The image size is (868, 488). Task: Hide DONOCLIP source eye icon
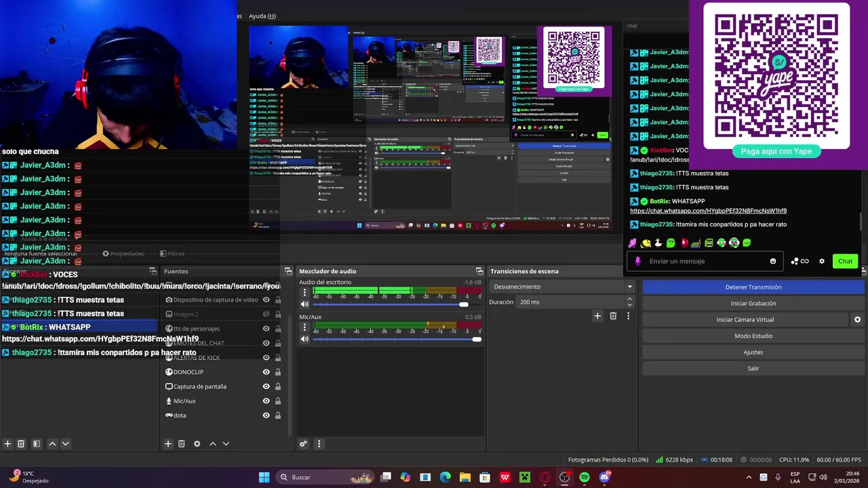tap(267, 372)
